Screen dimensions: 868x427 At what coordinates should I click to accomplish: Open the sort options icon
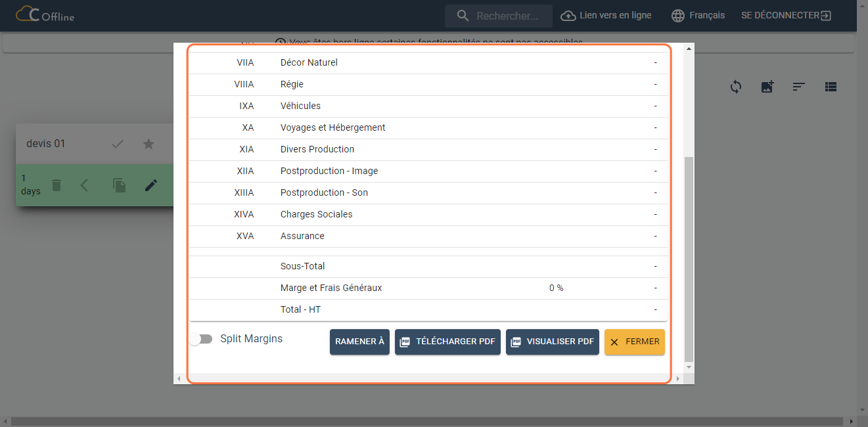click(x=799, y=87)
